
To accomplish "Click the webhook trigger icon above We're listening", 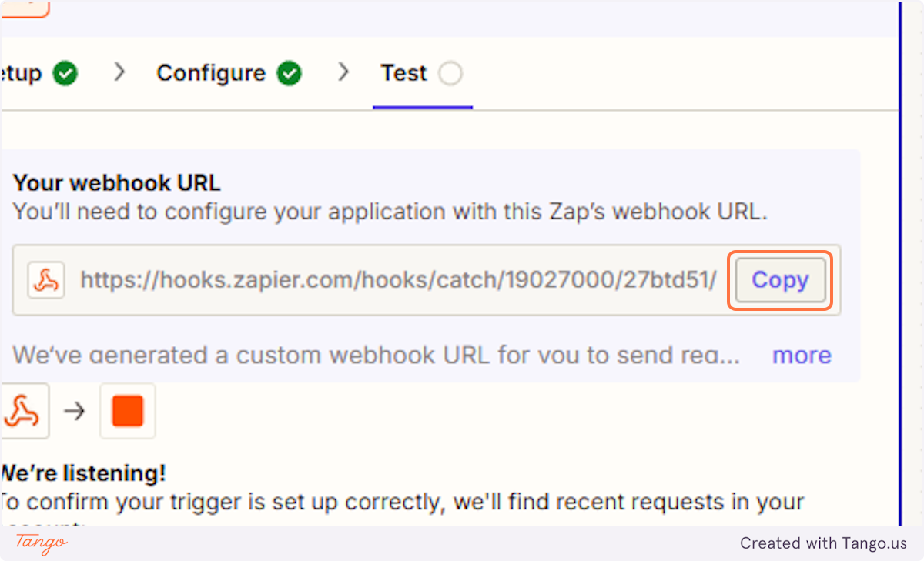I will [x=23, y=411].
